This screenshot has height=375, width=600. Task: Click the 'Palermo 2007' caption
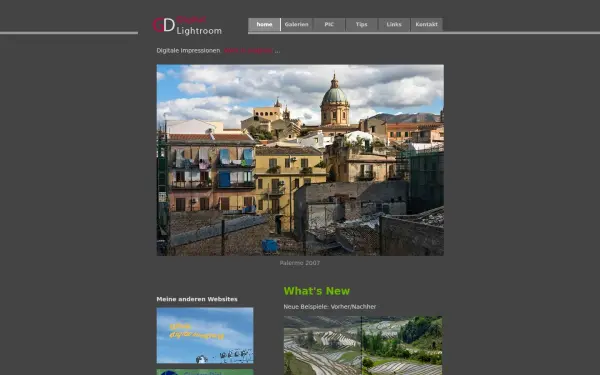tap(300, 263)
